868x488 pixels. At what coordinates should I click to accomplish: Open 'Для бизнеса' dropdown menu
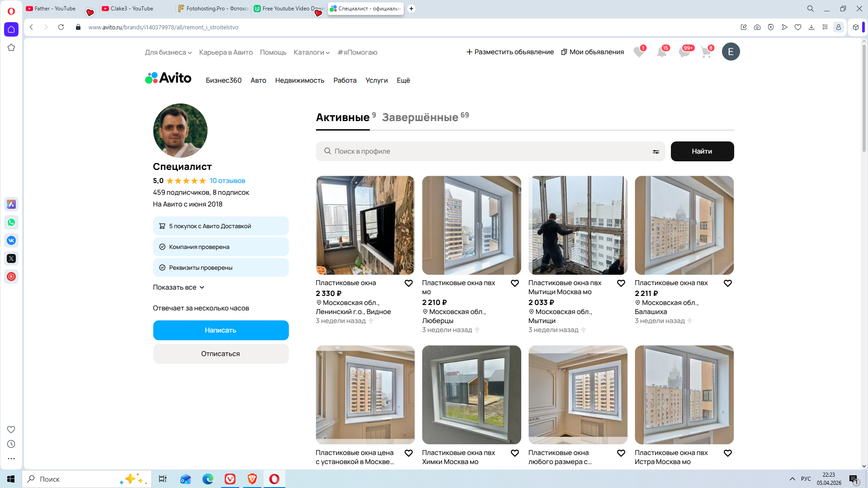(x=168, y=52)
